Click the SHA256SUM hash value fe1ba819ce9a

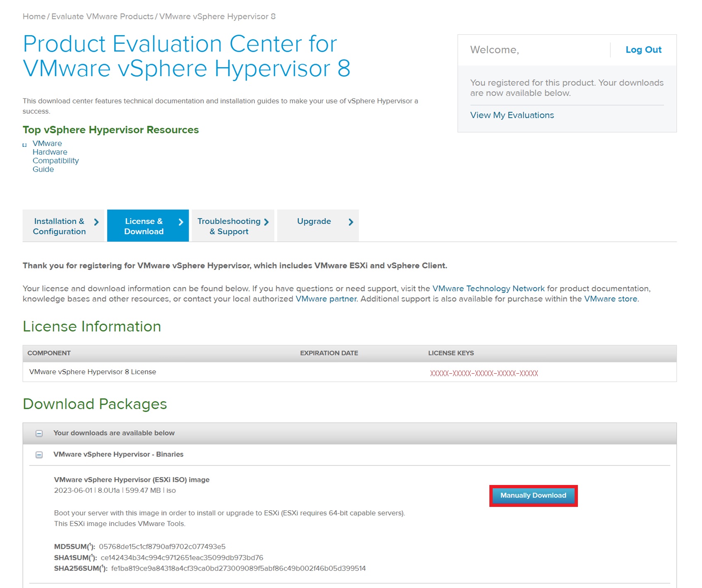tap(238, 569)
